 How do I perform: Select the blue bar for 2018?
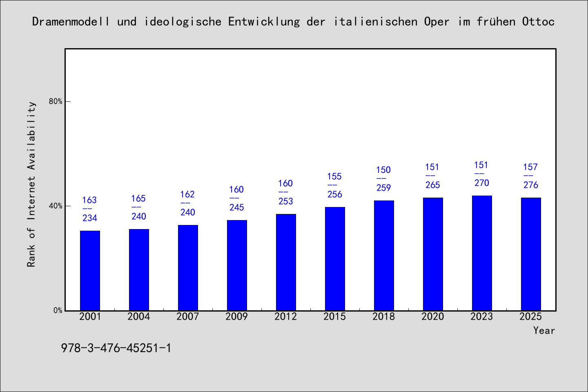pyautogui.click(x=384, y=255)
